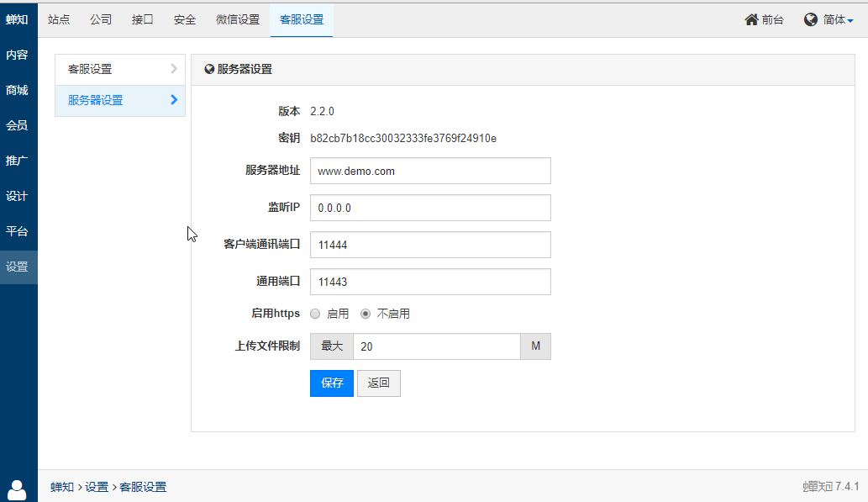Switch to the 站点 tab
Image resolution: width=868 pixels, height=502 pixels.
59,20
